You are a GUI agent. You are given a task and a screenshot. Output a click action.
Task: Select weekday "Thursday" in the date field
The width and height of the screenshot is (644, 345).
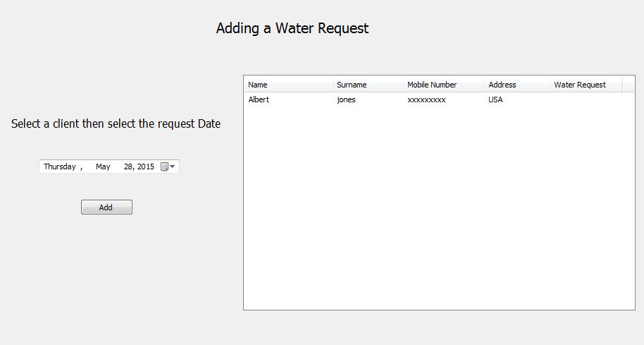tap(59, 167)
